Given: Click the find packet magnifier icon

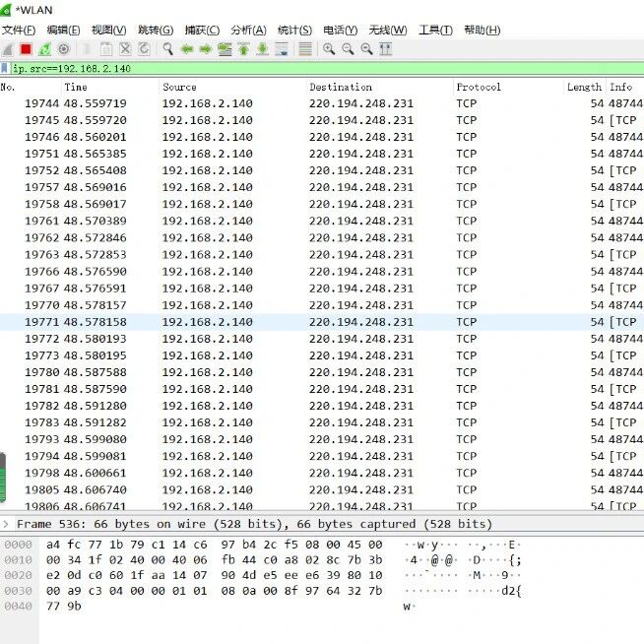Looking at the screenshot, I should click(168, 49).
